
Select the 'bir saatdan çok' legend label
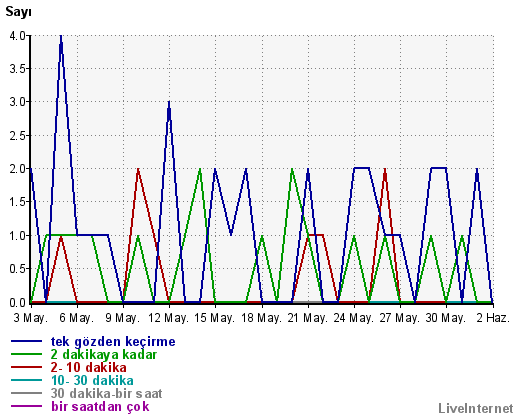click(x=100, y=407)
